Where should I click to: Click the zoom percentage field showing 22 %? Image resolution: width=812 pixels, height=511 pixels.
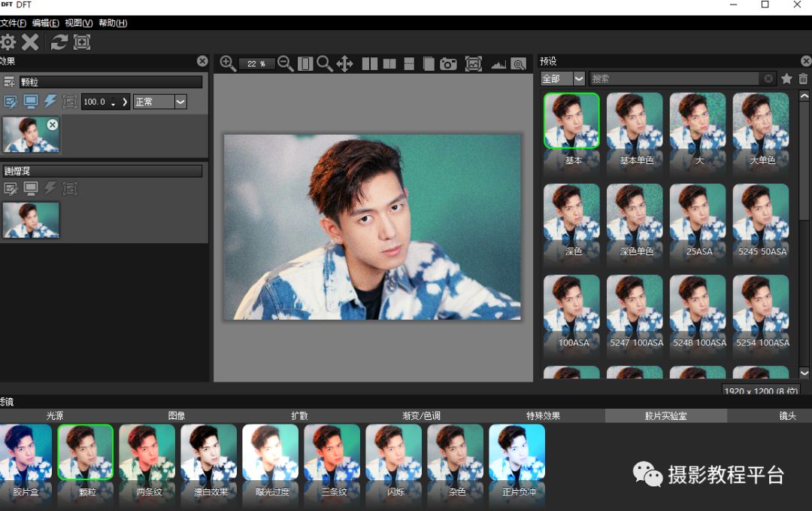pyautogui.click(x=256, y=64)
